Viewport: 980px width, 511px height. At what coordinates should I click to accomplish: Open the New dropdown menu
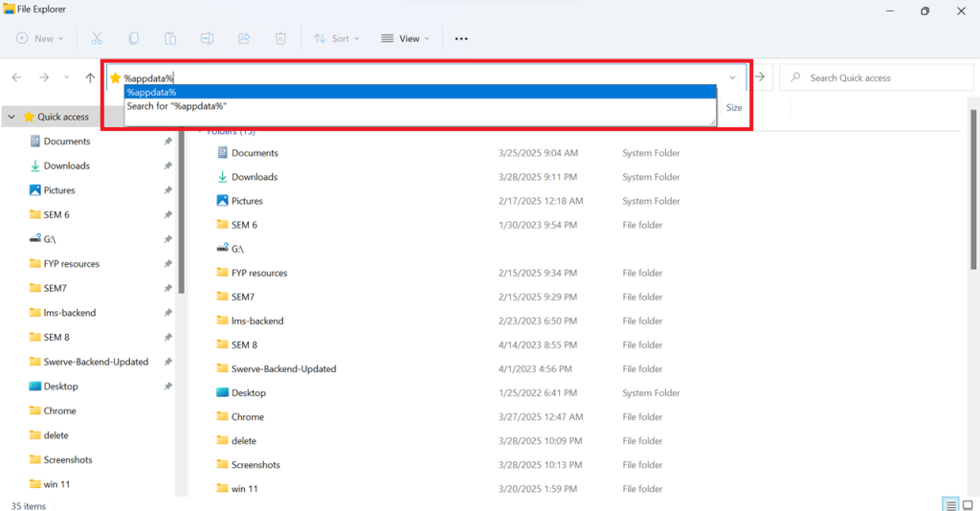[39, 38]
